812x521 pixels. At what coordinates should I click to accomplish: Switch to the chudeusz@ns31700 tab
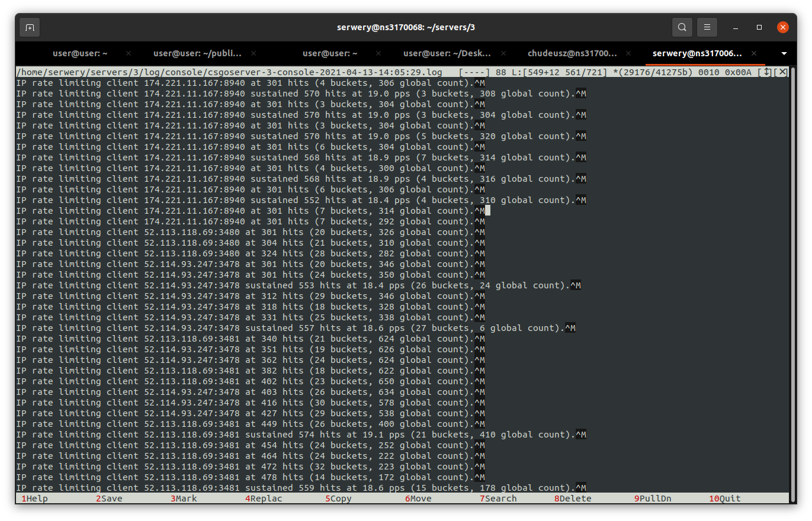[572, 53]
